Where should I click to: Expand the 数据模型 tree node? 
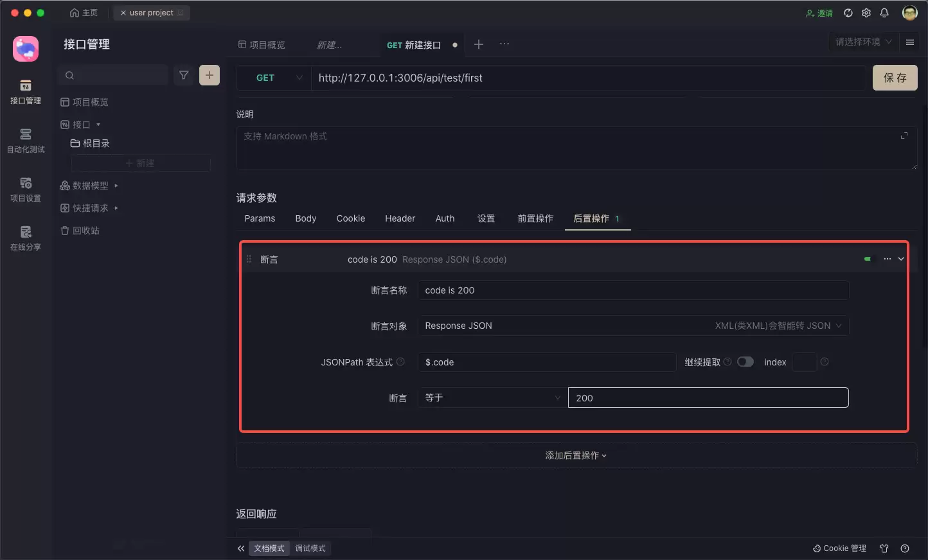[x=116, y=186]
